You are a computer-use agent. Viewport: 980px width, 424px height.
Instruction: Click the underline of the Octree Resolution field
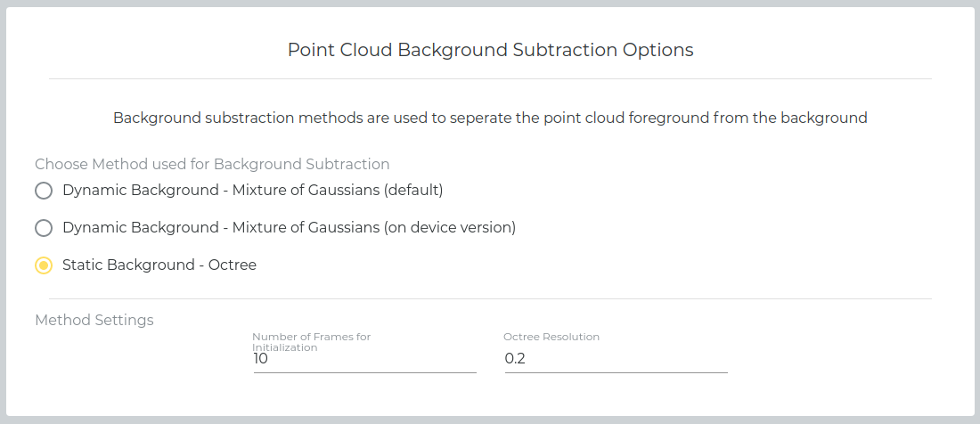[x=617, y=373]
